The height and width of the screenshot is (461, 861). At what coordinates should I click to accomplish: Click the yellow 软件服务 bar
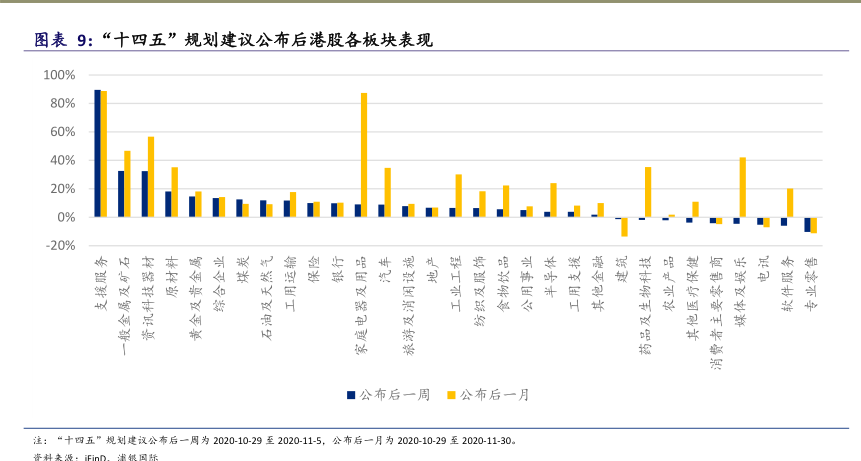790,203
